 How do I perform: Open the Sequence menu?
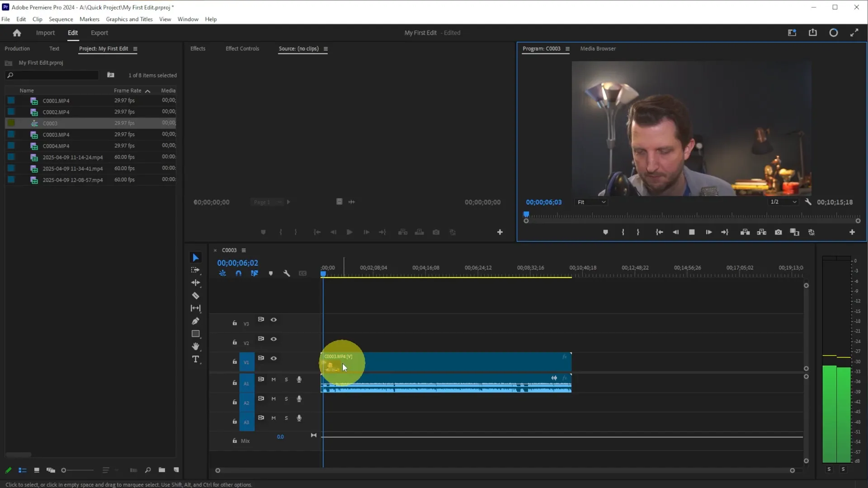point(61,19)
